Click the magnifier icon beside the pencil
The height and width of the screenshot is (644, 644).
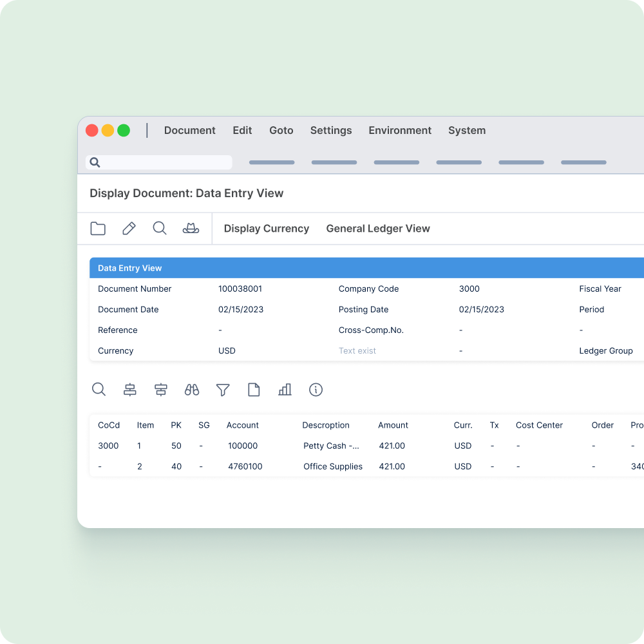160,229
